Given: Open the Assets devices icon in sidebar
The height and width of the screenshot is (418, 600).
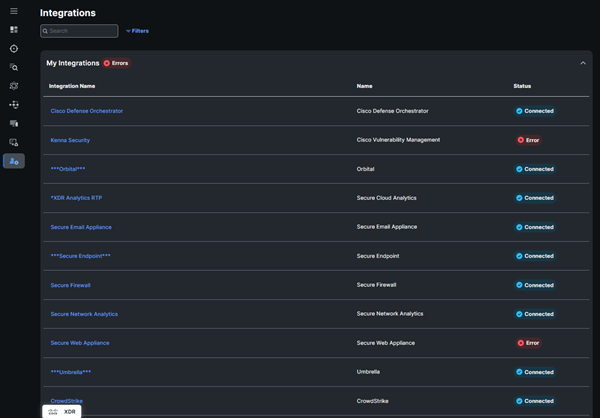Looking at the screenshot, I should [x=14, y=123].
